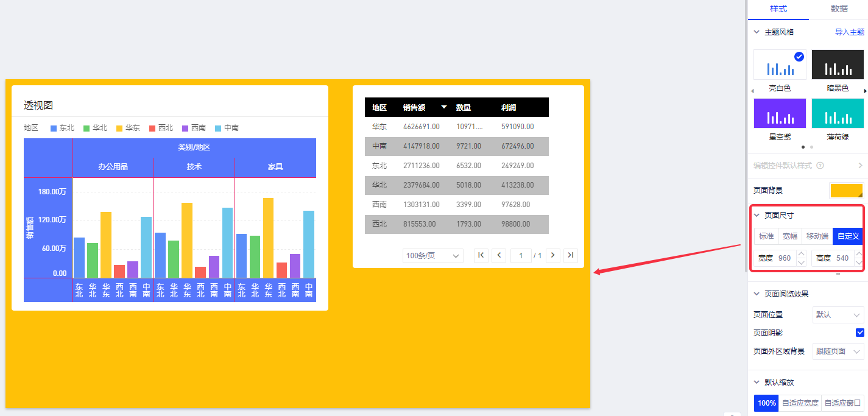Open the 100条/页 page size dropdown
Screen dimensions: 868x416
tap(432, 256)
